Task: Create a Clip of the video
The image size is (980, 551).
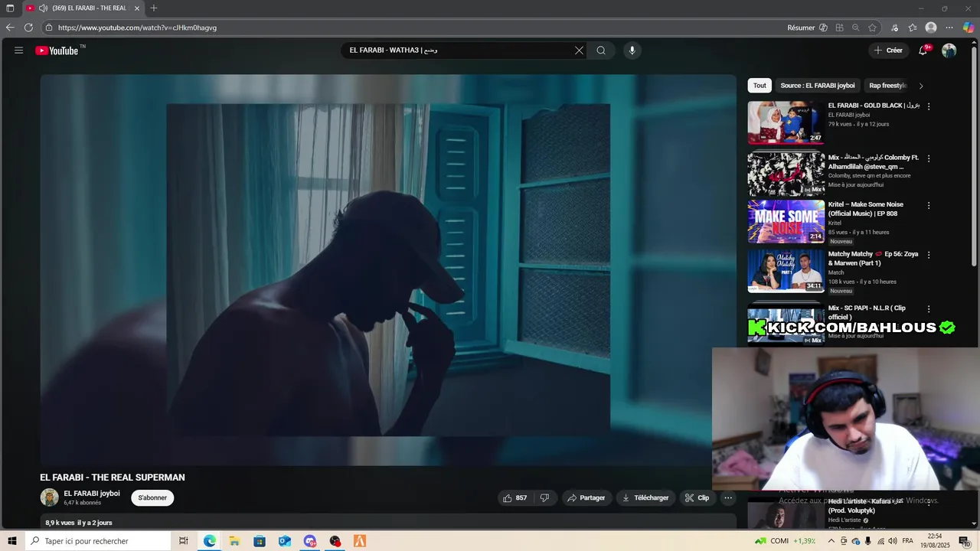Action: pos(697,498)
